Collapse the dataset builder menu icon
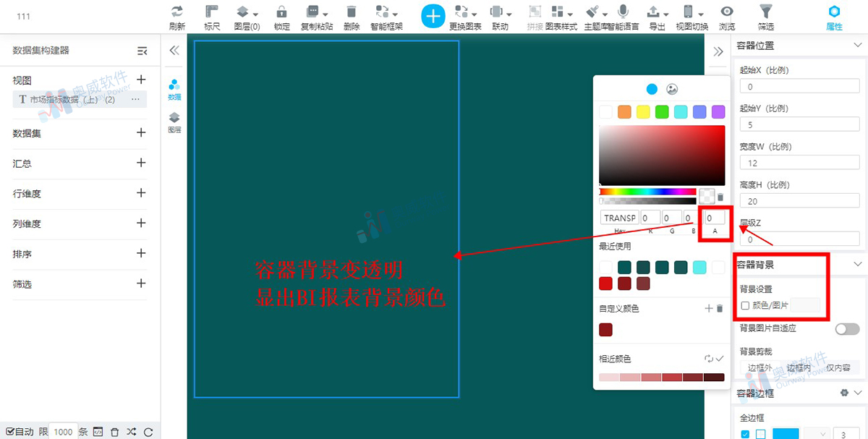 coord(142,51)
